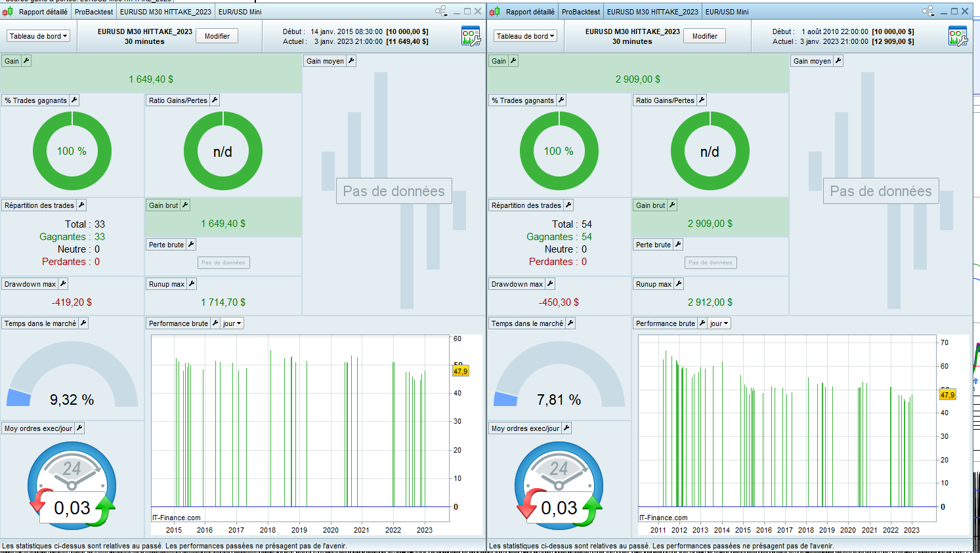Viewport: 980px width, 553px height.
Task: Click Gain brut wrench icon in left report
Action: 185,205
